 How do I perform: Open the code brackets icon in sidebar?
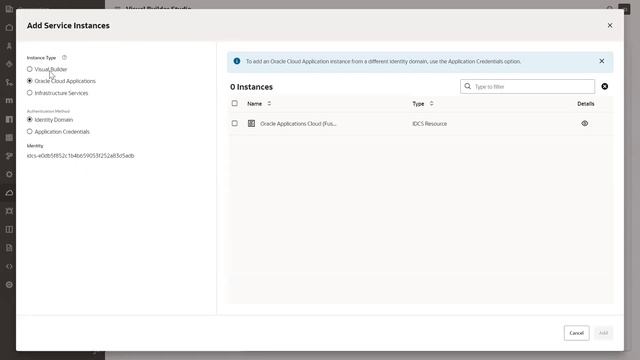[x=9, y=266]
